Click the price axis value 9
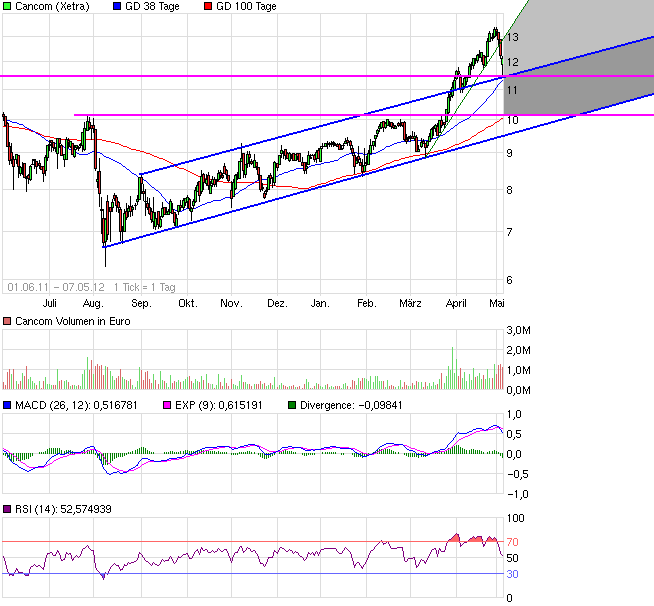This screenshot has height=606, width=654. point(509,153)
